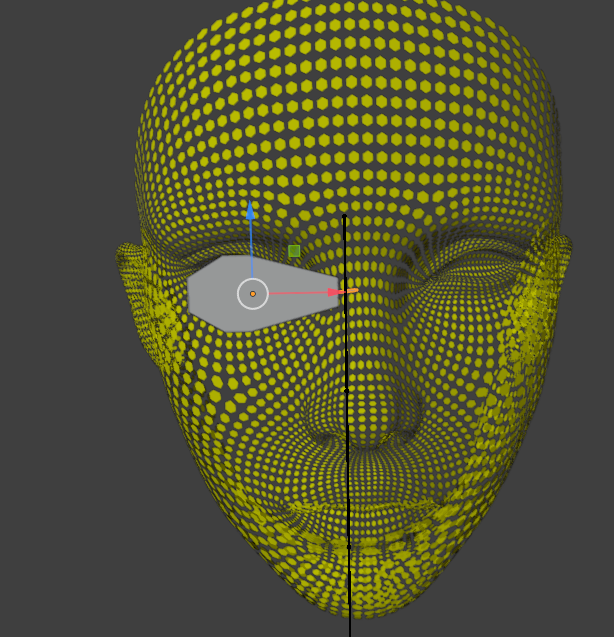Click the red X-axis arrow head
Screen dimensions: 614x637
click(x=336, y=292)
